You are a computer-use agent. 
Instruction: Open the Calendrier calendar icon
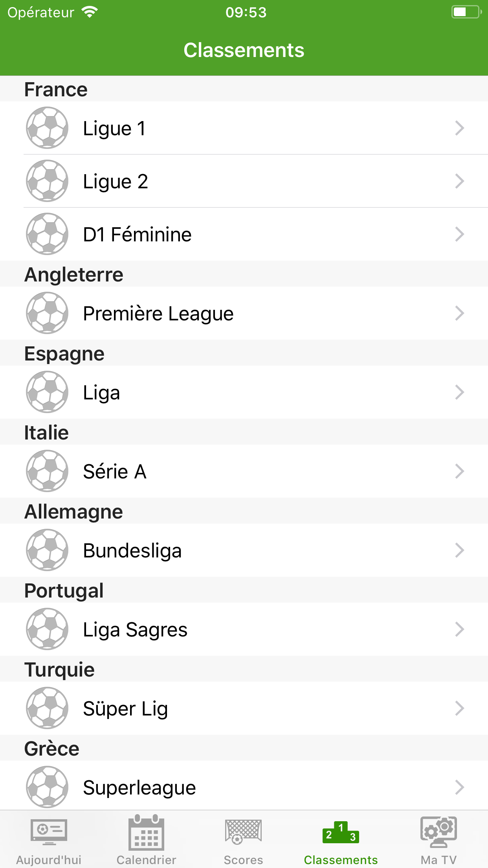[146, 832]
